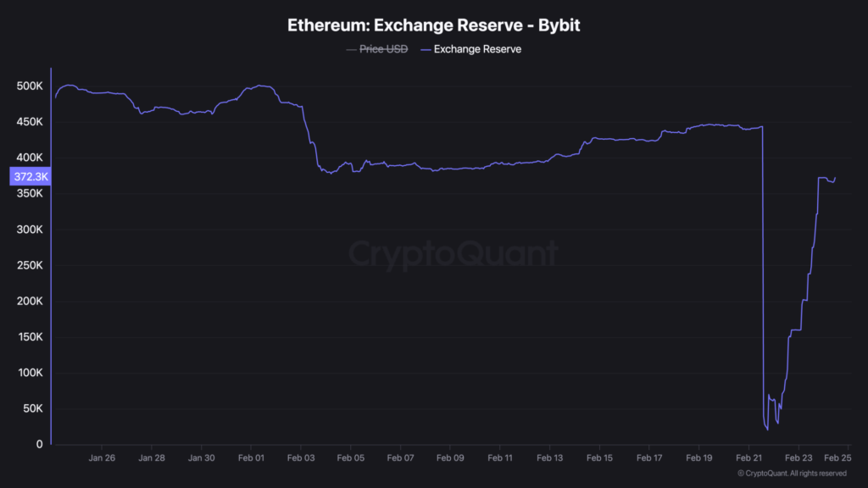Click the CryptoQuant watermark in chart center
868x488 pixels.
453,253
